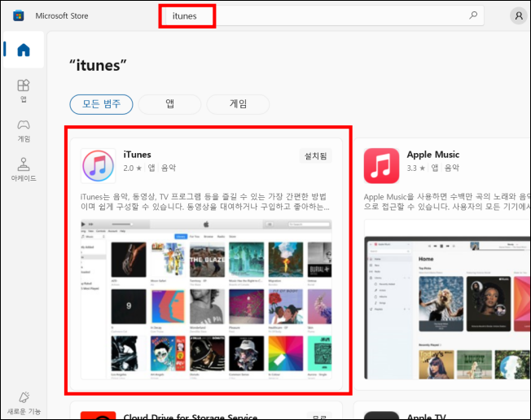531x420 pixels.
Task: Open the Apps (앱) sidebar section
Action: point(24,90)
